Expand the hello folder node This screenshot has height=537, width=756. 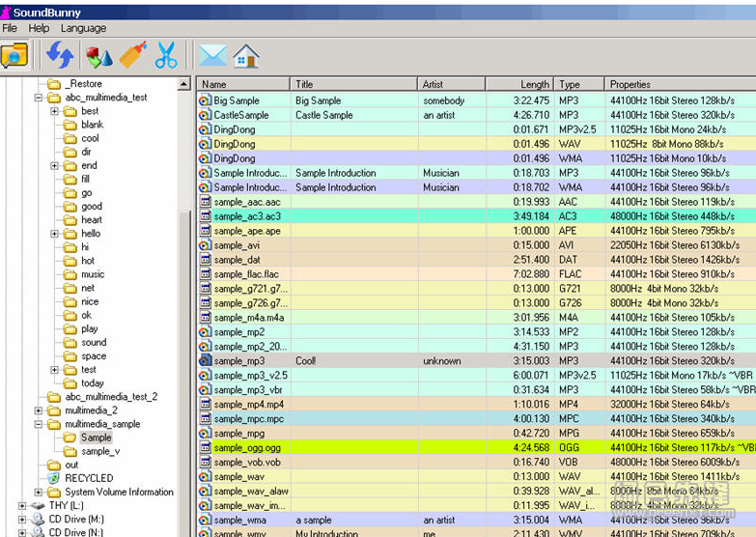click(54, 234)
